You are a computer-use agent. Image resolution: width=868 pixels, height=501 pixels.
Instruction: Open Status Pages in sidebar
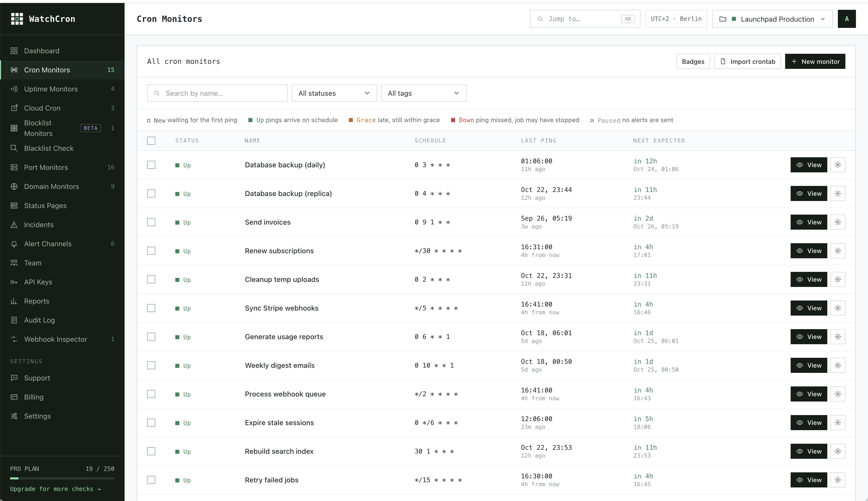62,206
